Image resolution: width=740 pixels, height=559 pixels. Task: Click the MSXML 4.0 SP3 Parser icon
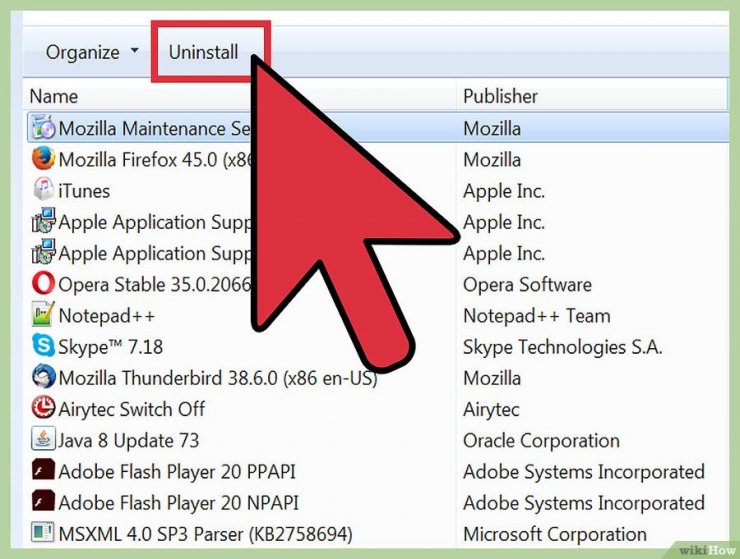43,533
